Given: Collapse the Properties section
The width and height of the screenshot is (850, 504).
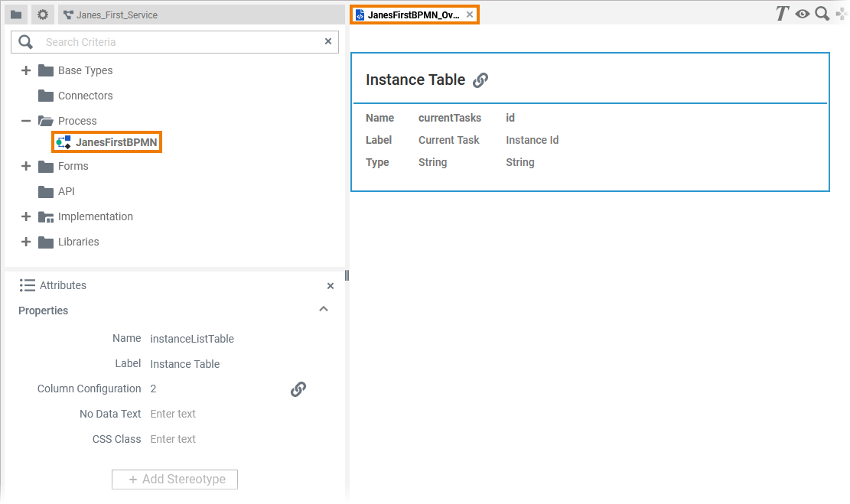Looking at the screenshot, I should (x=324, y=309).
